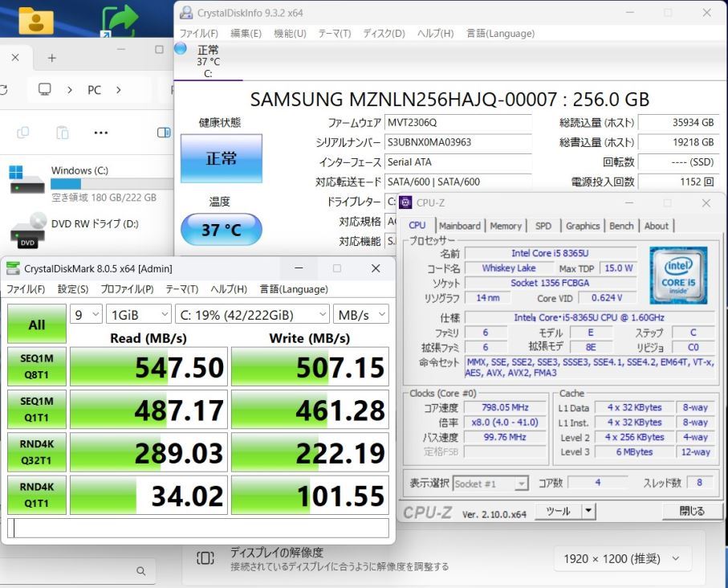Switch to the Graphics tab in CPU-Z
The height and width of the screenshot is (588, 728).
pos(583,226)
